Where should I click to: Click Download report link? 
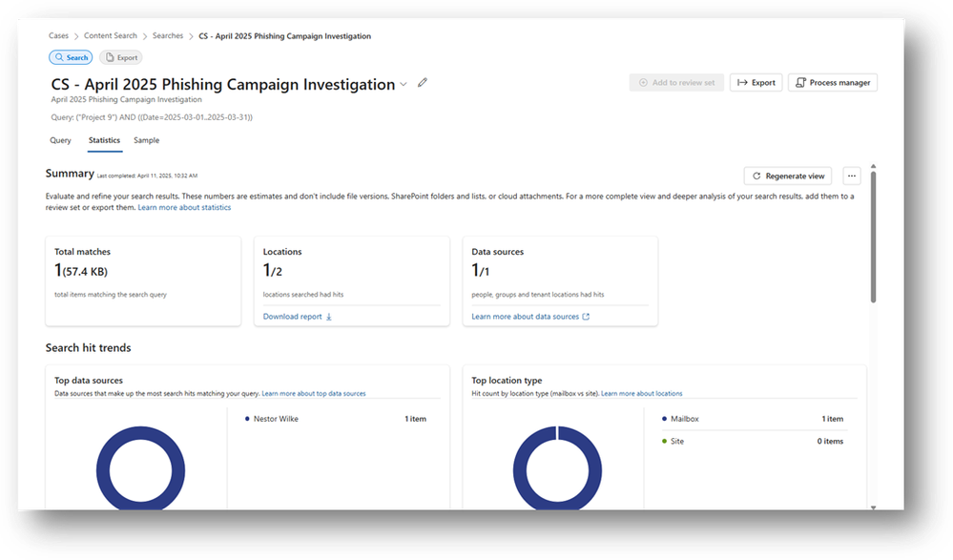(292, 317)
